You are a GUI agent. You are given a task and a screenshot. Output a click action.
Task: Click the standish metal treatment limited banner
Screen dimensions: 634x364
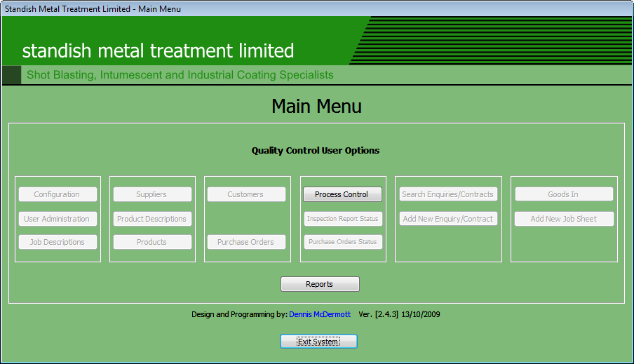158,50
